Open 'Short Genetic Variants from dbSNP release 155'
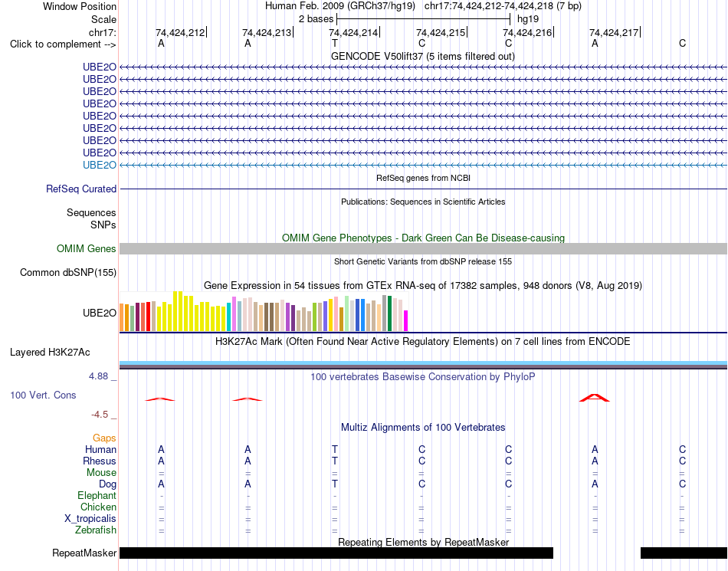 point(423,261)
